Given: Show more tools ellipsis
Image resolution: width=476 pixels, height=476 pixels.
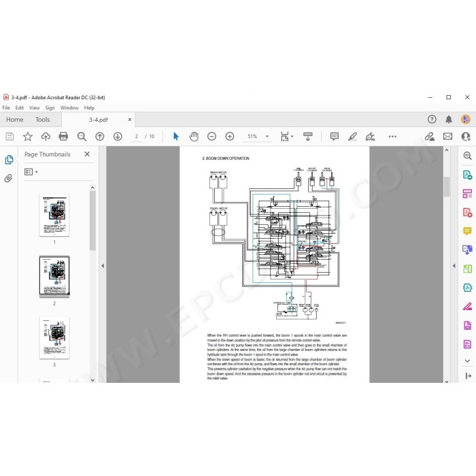Looking at the screenshot, I should pyautogui.click(x=392, y=136).
